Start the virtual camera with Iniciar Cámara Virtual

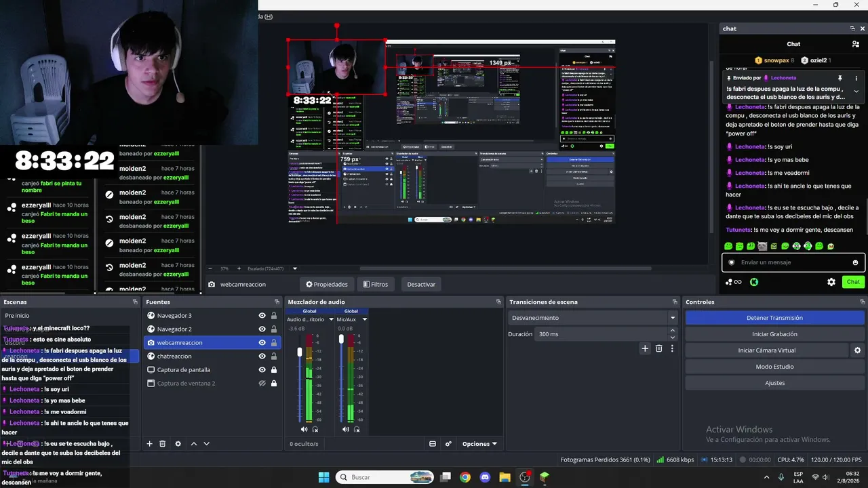(x=767, y=350)
